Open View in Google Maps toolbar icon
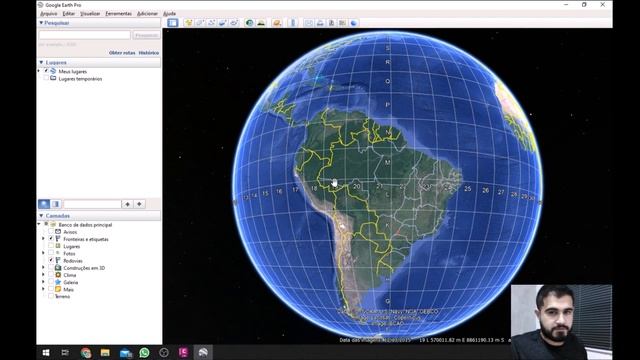 pos(342,23)
